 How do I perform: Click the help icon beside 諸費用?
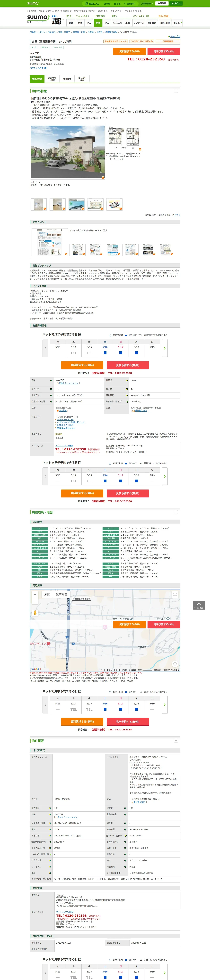coord(125,823)
